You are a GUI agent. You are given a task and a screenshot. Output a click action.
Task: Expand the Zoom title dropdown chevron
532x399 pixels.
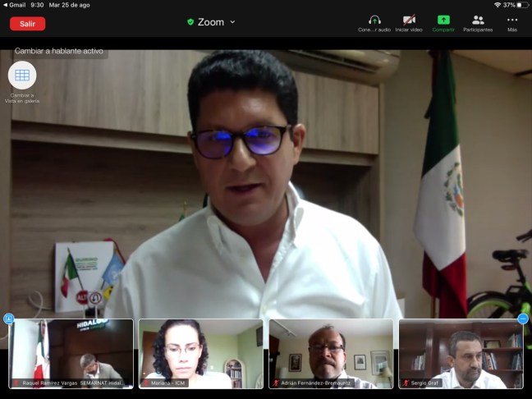[x=232, y=22]
